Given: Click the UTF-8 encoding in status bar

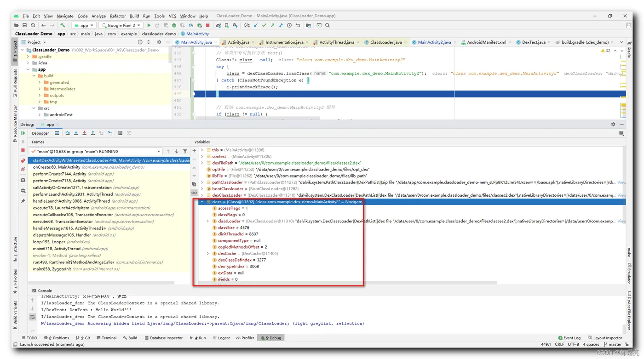Looking at the screenshot, I should (573, 344).
